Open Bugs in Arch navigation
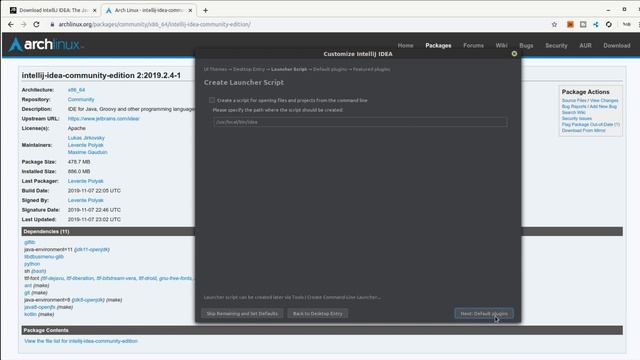This screenshot has width=640, height=360. click(526, 45)
